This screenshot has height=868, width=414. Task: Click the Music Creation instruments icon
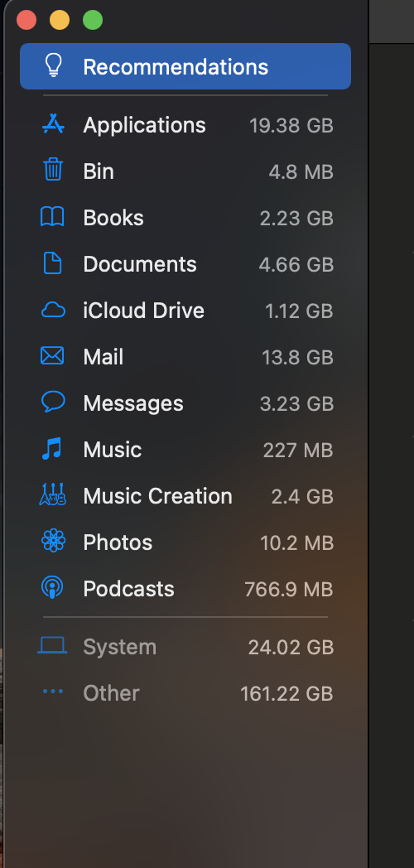tap(53, 494)
